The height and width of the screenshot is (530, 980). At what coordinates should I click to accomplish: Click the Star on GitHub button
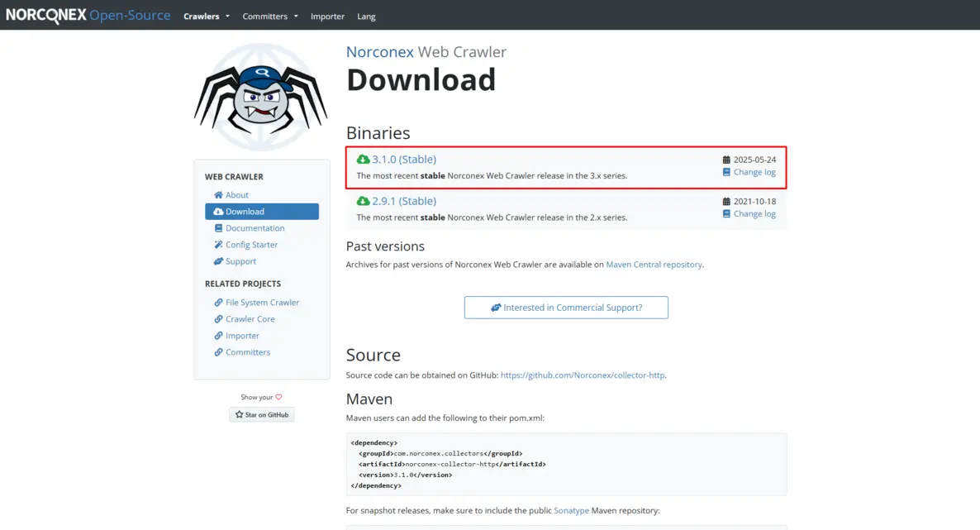tap(261, 414)
